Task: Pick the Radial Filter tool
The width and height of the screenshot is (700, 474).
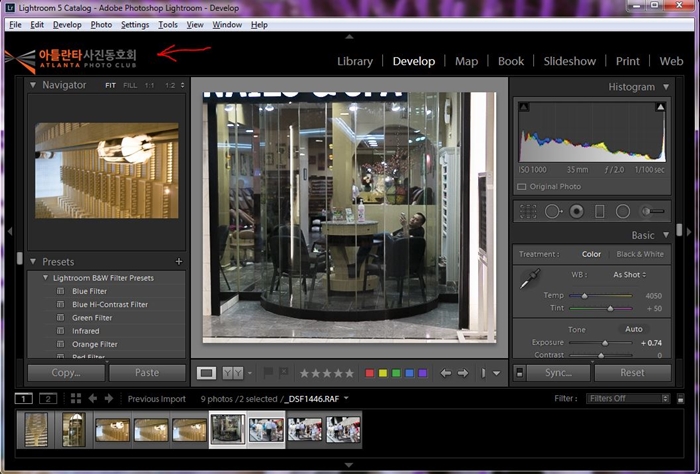Action: (x=623, y=211)
